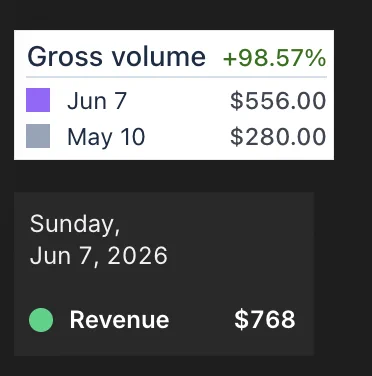
Task: Click the gray May 10 color swatch
Action: point(38,136)
